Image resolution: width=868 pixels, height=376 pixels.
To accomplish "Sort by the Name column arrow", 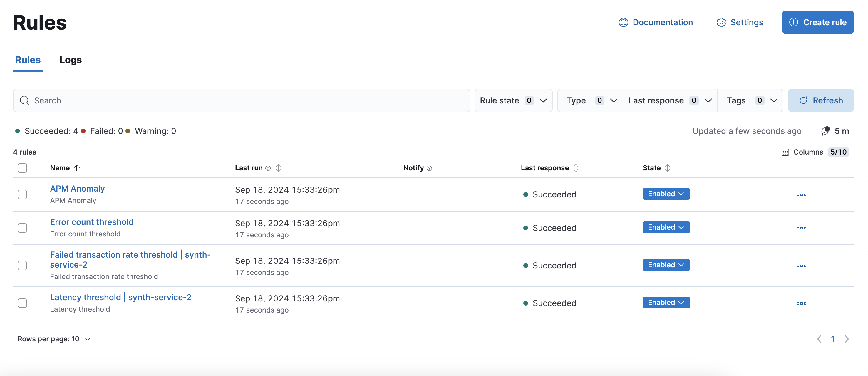I will coord(77,168).
